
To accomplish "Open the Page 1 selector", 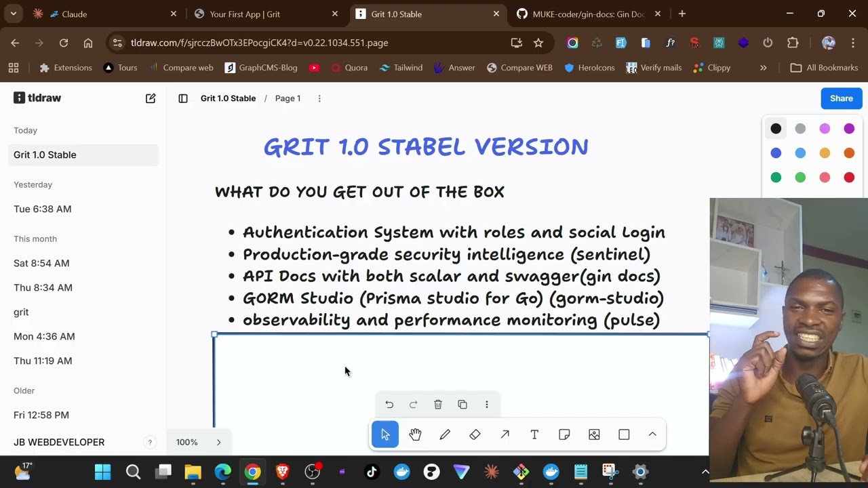I will pos(288,98).
